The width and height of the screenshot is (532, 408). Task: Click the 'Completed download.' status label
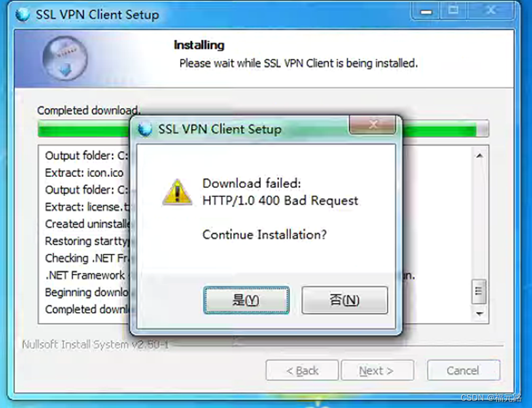(x=88, y=111)
